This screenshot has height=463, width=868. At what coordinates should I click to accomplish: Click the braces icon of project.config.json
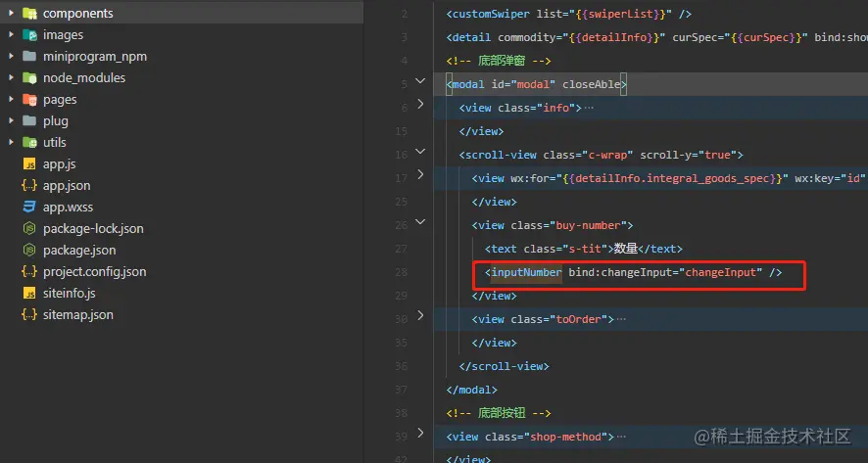point(29,271)
